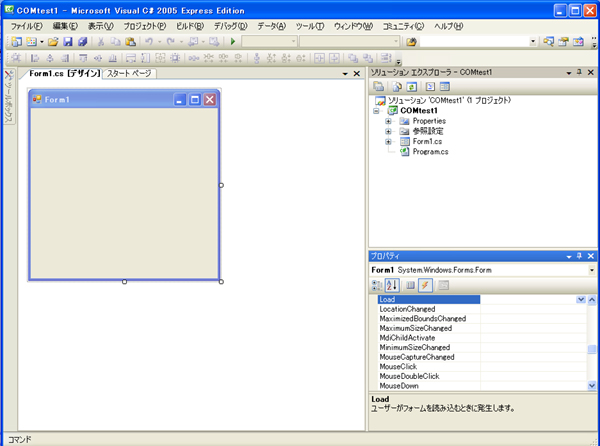Open the find combo box dropdown arrow
Viewport: 600px width, 446px height.
coord(533,41)
